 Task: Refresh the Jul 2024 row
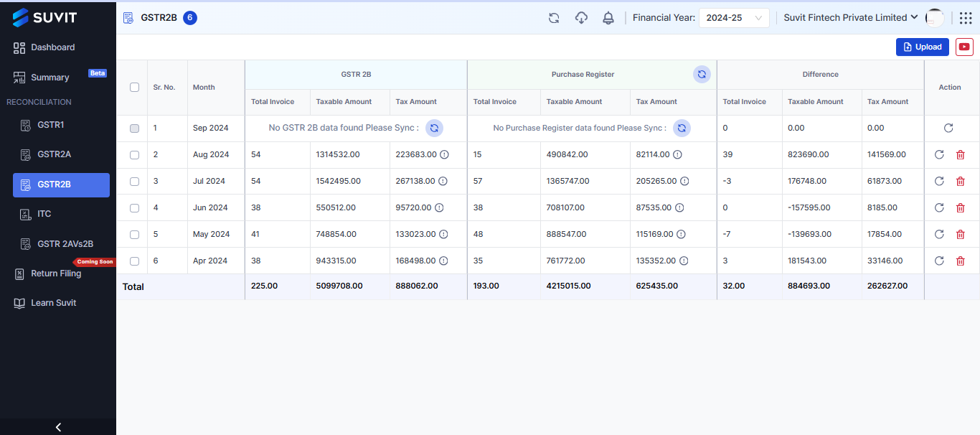pos(939,181)
